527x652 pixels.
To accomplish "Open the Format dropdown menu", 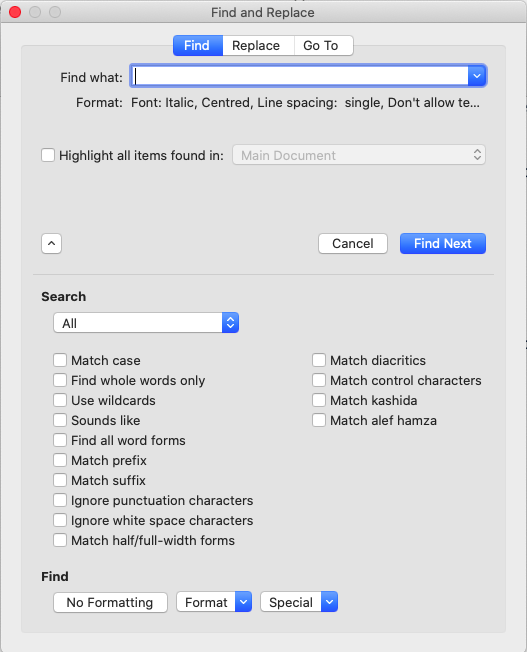I will pos(214,602).
